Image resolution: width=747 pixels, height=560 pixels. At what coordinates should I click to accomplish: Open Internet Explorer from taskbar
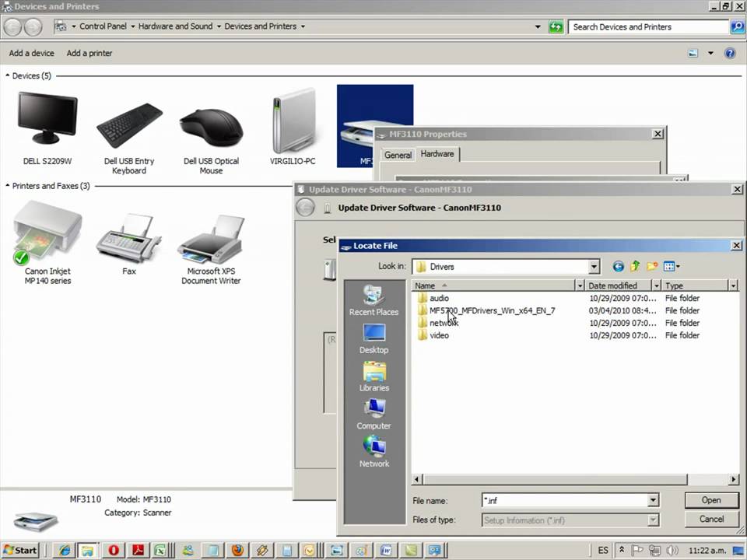[64, 551]
